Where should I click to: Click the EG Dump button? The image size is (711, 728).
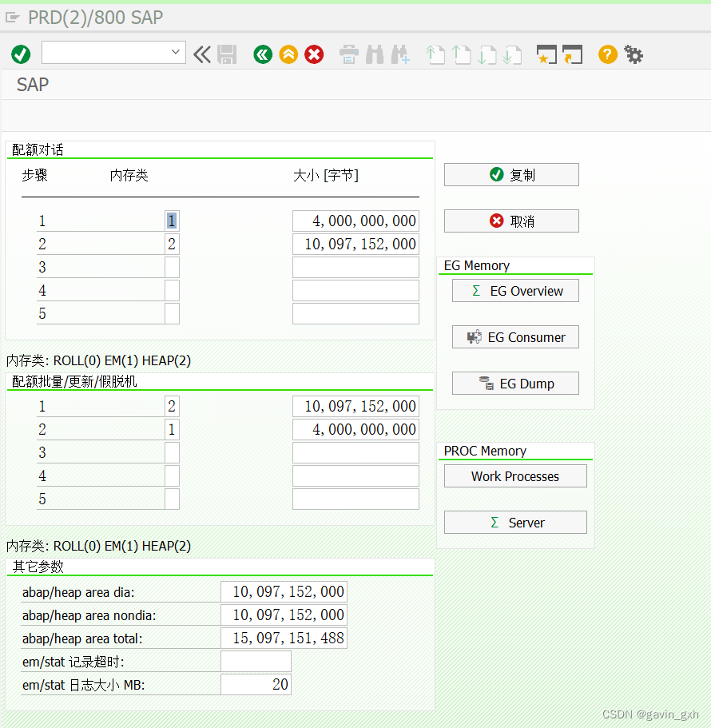pyautogui.click(x=514, y=383)
